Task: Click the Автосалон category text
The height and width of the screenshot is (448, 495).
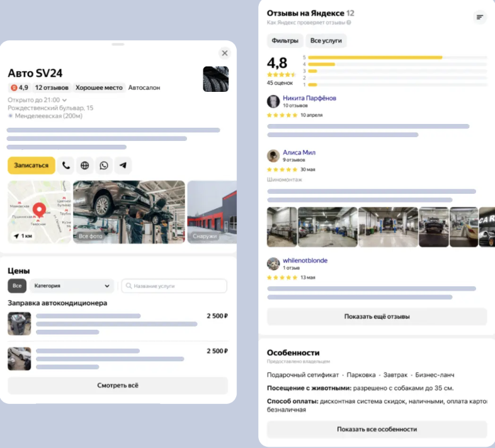Action: pos(144,87)
